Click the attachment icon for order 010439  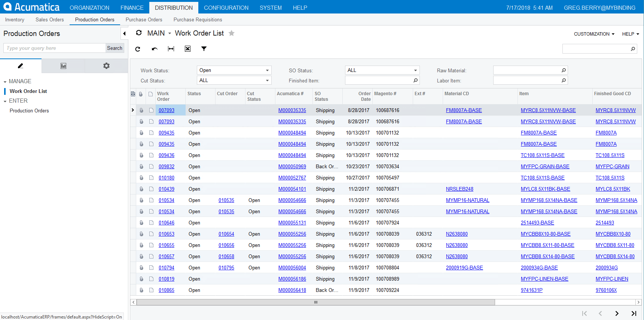(141, 189)
